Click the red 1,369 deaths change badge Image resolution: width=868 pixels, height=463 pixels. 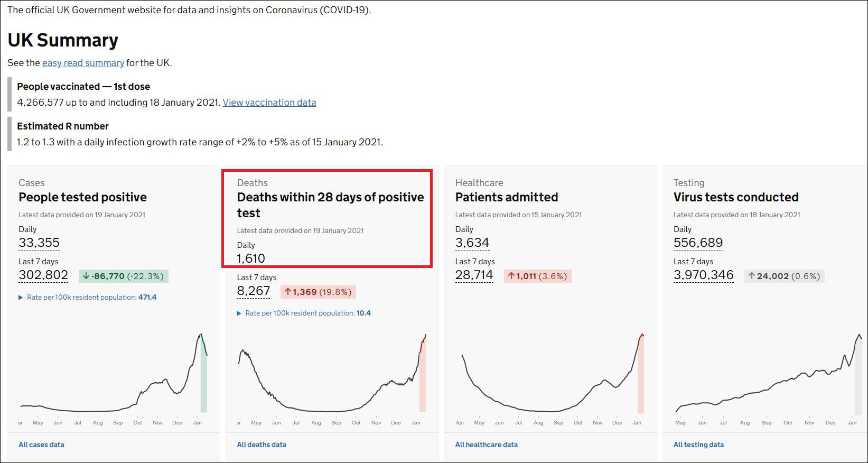(318, 292)
